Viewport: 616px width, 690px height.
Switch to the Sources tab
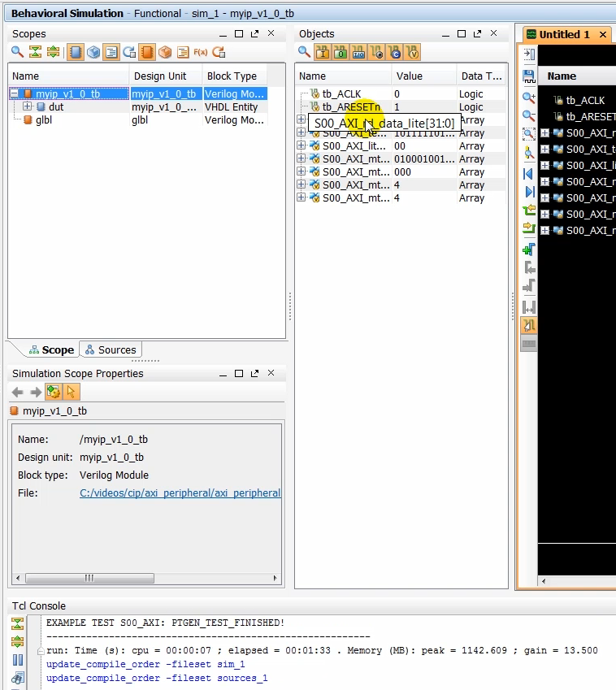coord(110,350)
